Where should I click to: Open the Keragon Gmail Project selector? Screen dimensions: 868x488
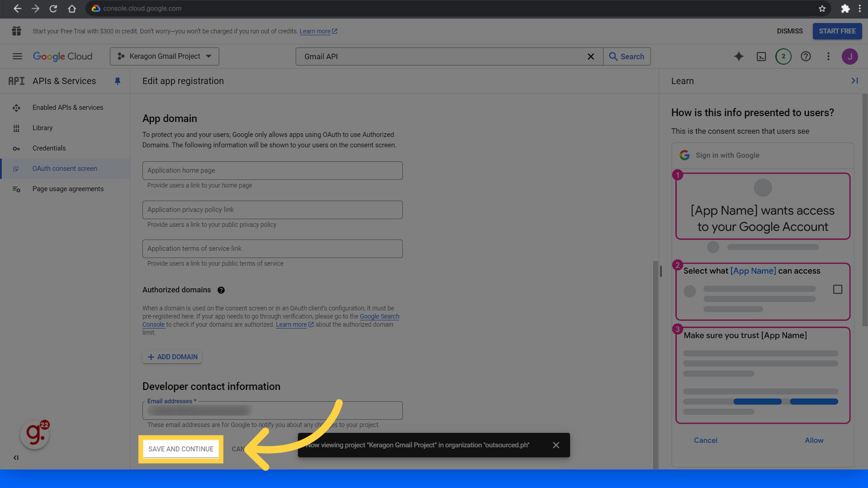[165, 56]
